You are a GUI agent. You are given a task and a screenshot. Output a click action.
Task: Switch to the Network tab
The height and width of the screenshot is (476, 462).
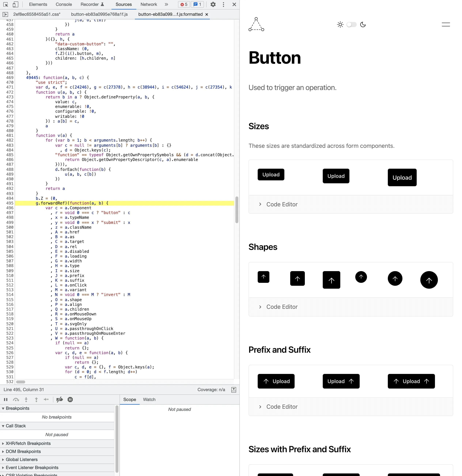pos(149,4)
